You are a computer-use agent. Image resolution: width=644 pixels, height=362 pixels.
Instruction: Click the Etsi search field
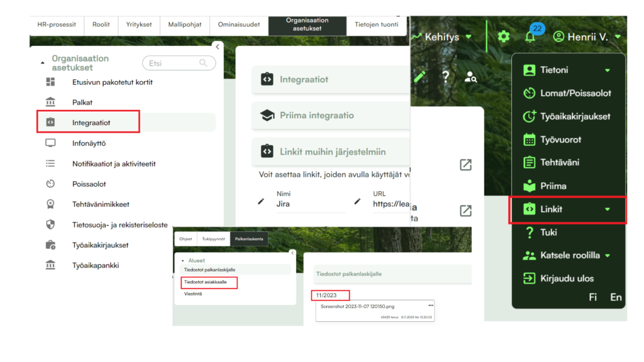(x=179, y=63)
